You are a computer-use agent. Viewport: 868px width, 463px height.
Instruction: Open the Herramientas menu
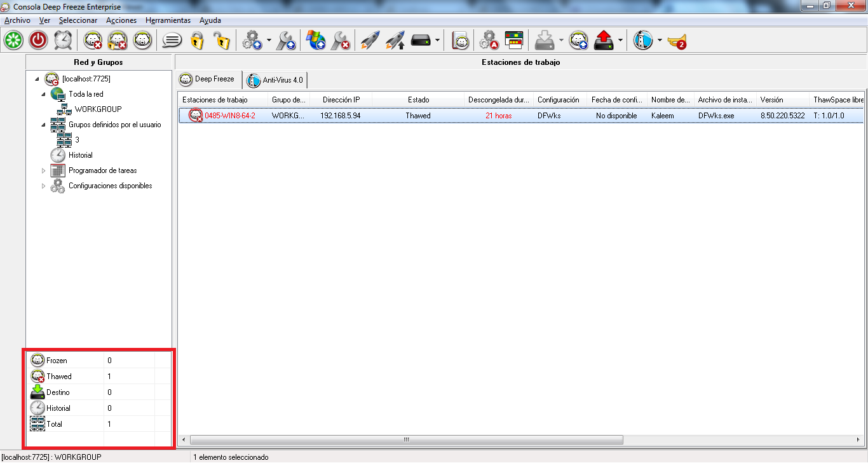pyautogui.click(x=168, y=20)
